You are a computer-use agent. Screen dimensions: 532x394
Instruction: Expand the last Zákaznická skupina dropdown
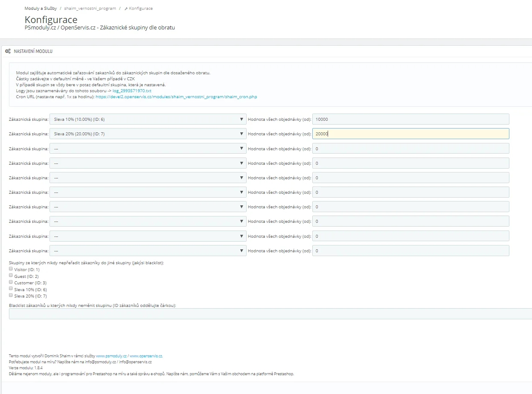pos(148,251)
